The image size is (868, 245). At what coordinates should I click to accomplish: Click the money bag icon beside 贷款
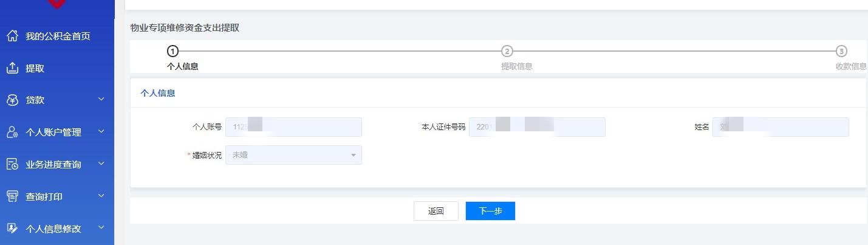pyautogui.click(x=12, y=100)
